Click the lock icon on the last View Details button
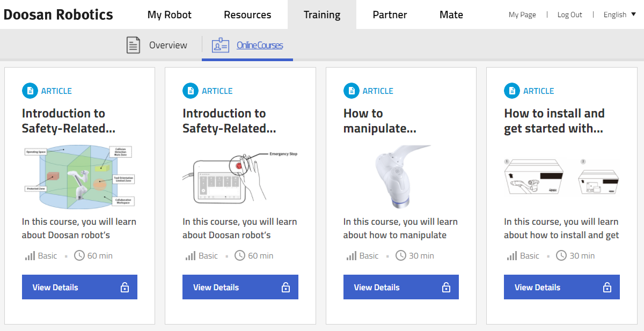Viewport: 644px width, 331px height. (607, 288)
